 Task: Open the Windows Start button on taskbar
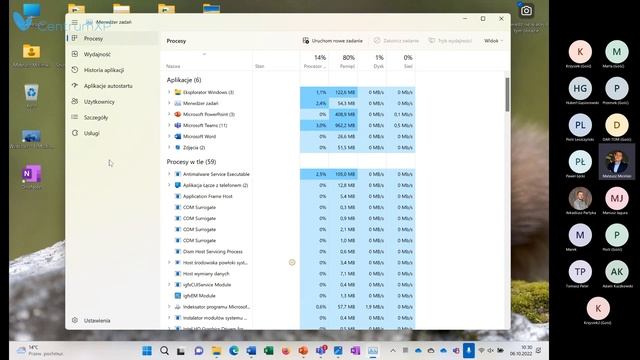[x=147, y=351]
